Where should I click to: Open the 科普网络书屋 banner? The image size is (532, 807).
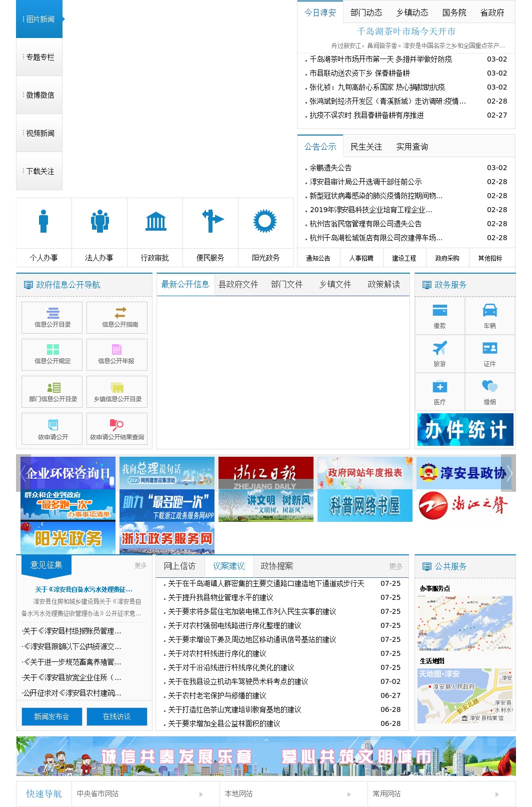[365, 505]
